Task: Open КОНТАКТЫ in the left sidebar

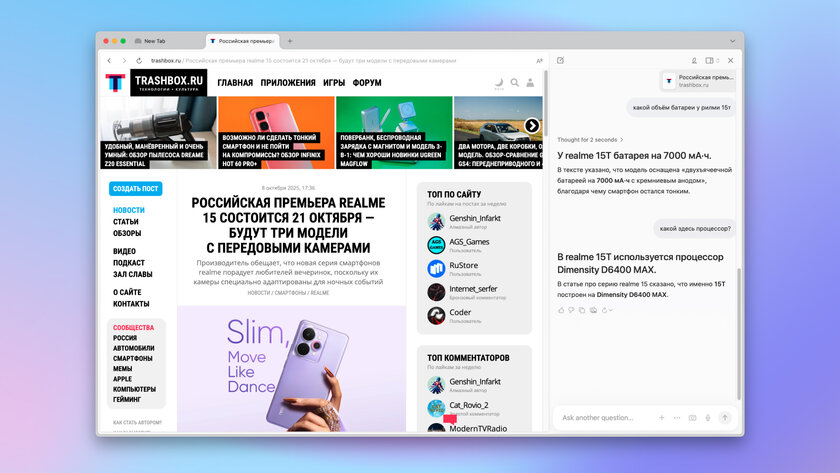Action: 131,304
